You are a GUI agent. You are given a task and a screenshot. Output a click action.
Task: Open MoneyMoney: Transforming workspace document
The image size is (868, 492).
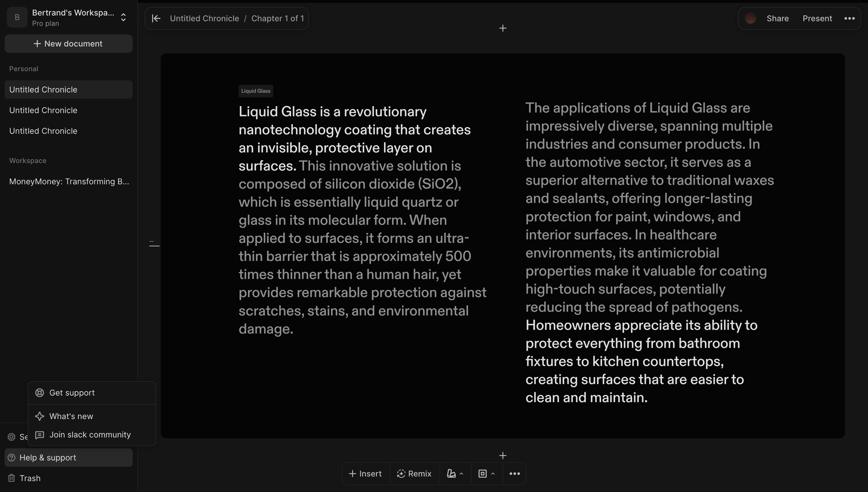click(69, 182)
